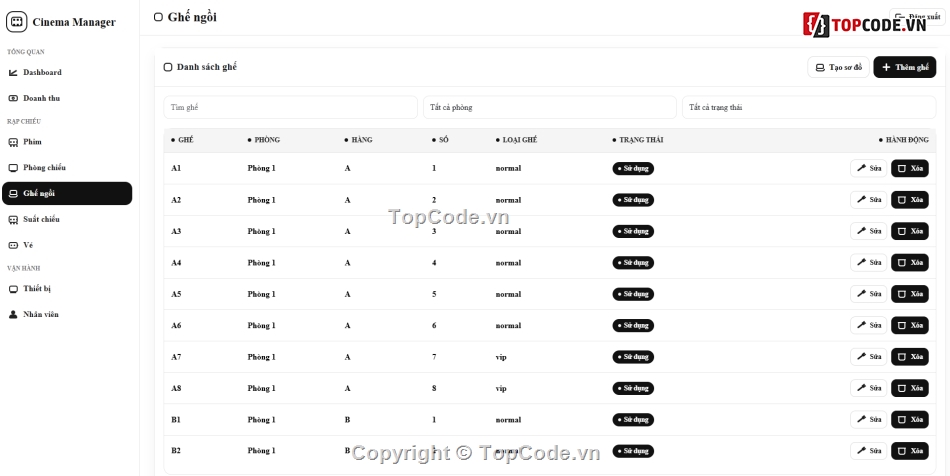Click the Cinema Manager logo icon
The image size is (950, 476).
[16, 22]
